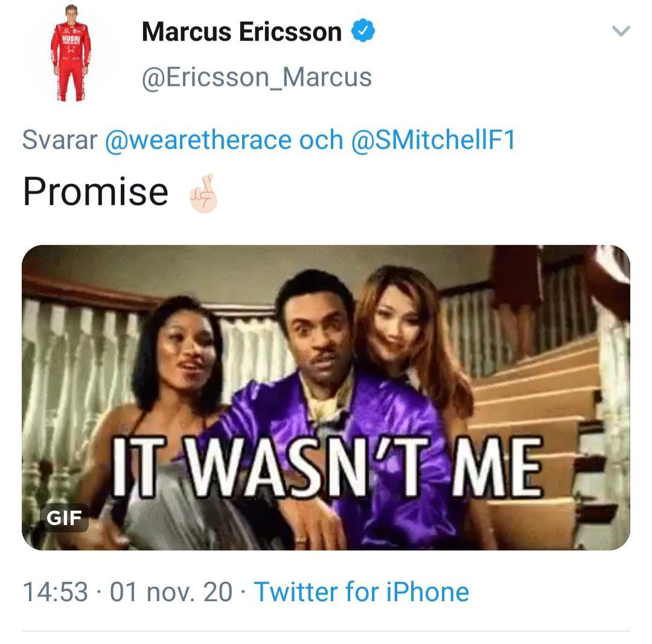Image resolution: width=652 pixels, height=644 pixels.
Task: Select the GIF label in the corner
Action: (63, 517)
